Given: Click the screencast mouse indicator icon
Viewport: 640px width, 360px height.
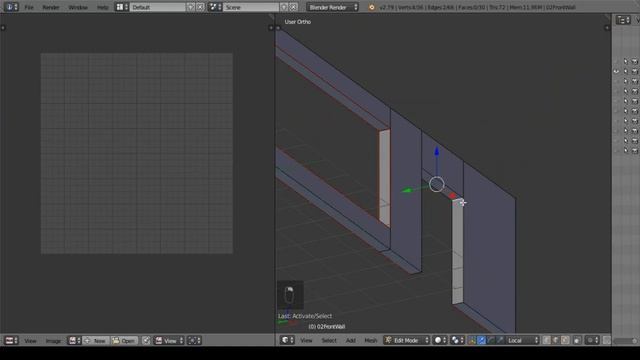Looking at the screenshot, I should pos(289,295).
